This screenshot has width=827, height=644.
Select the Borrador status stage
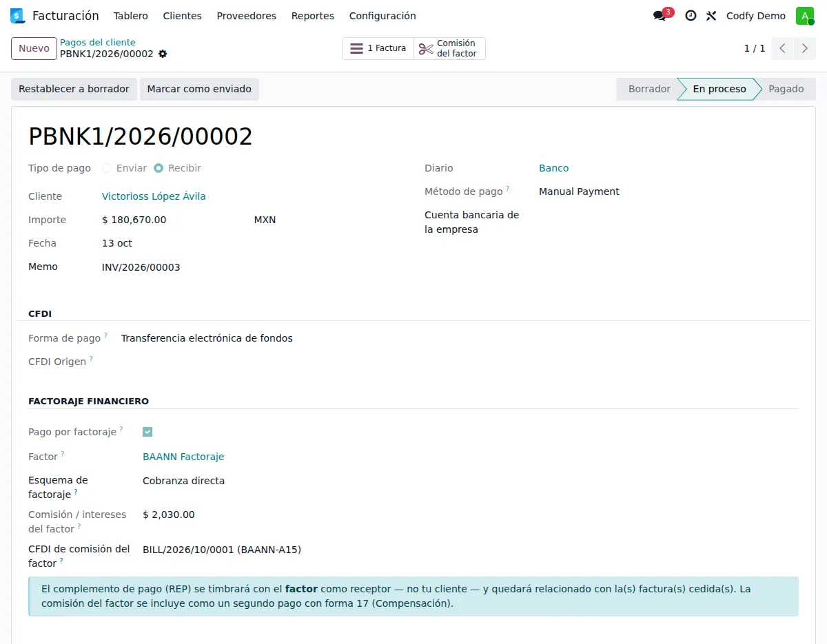pyautogui.click(x=649, y=89)
